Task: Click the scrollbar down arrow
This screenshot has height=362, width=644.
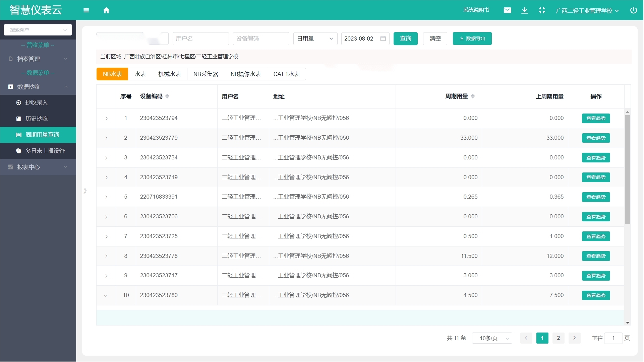Action: [627, 323]
